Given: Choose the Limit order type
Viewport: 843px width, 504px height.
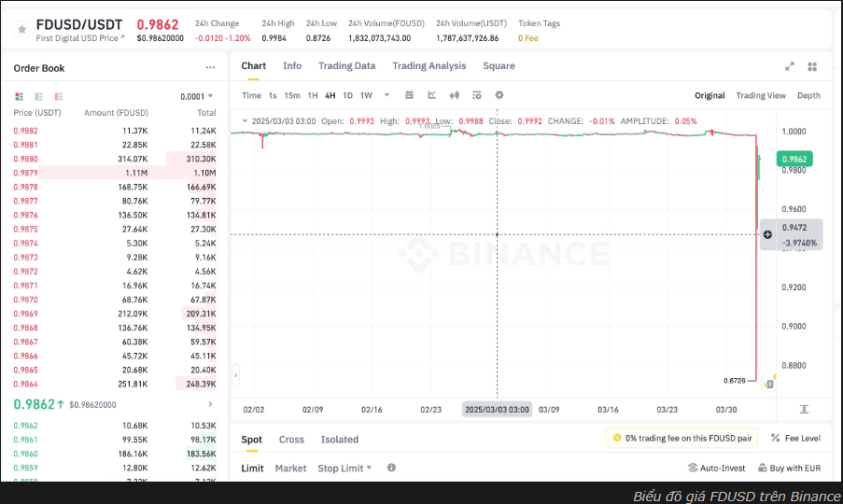Looking at the screenshot, I should tap(252, 468).
